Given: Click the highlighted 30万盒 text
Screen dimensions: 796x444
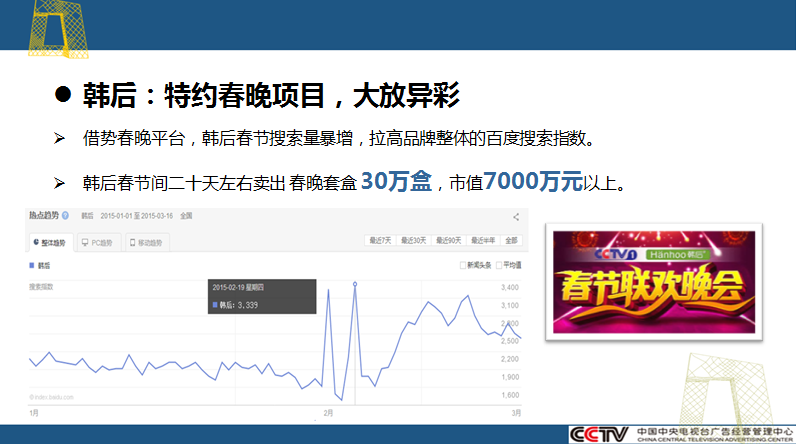Looking at the screenshot, I should (x=396, y=181).
